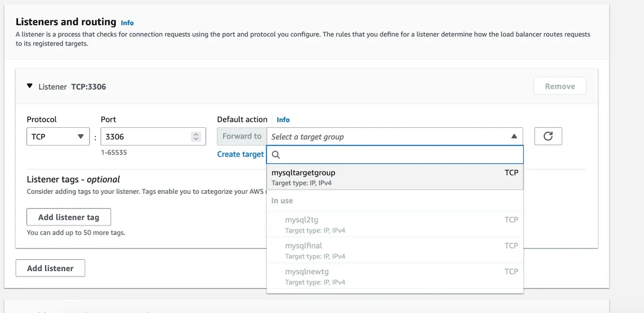
Task: Click into the Port field showing 3306
Action: click(145, 136)
